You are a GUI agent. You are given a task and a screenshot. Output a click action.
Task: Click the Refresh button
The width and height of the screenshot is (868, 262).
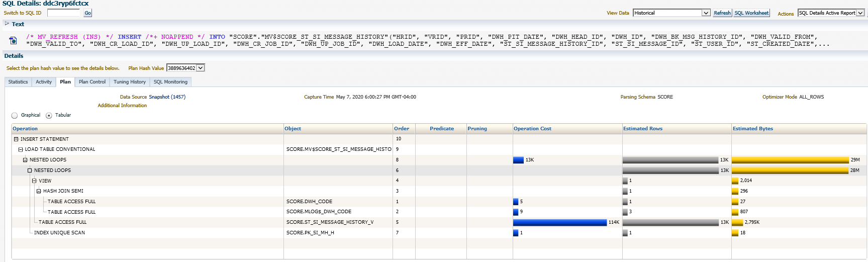[x=722, y=13]
